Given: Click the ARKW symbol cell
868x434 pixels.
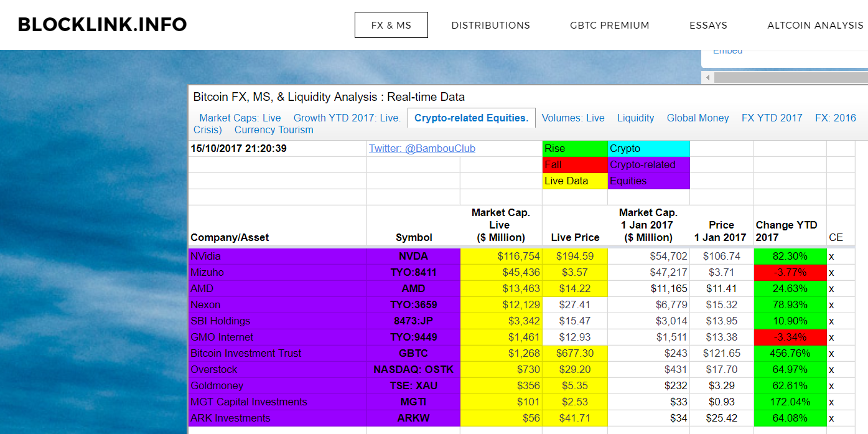Looking at the screenshot, I should (414, 418).
